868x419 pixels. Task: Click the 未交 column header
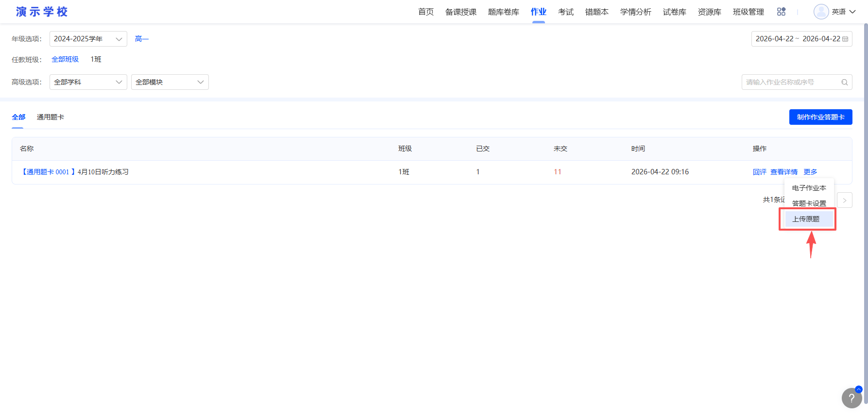point(561,149)
